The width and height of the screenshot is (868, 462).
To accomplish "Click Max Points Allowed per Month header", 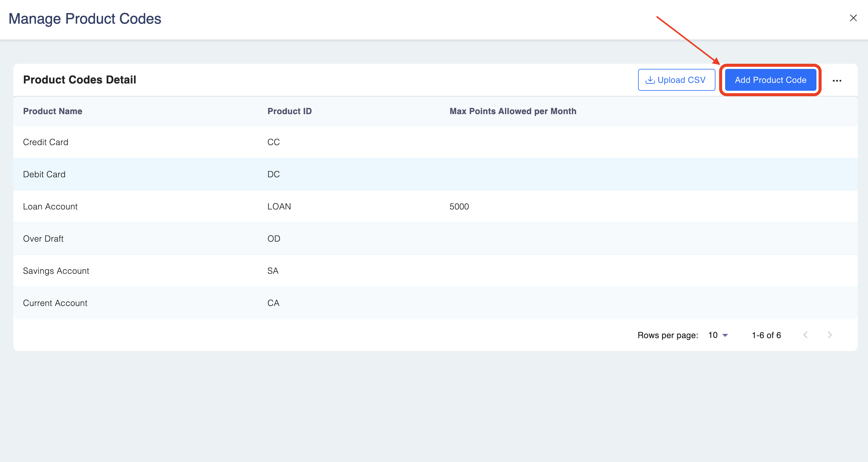I will (513, 111).
